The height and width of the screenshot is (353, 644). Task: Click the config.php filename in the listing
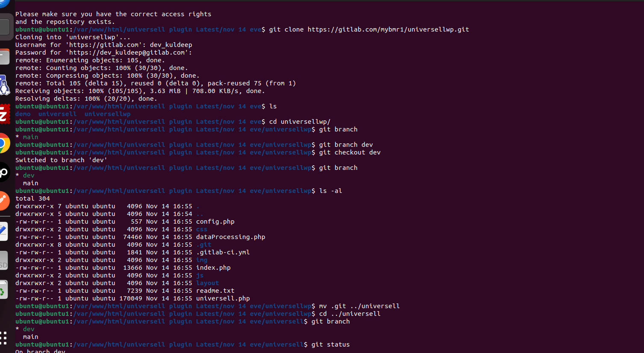click(215, 222)
